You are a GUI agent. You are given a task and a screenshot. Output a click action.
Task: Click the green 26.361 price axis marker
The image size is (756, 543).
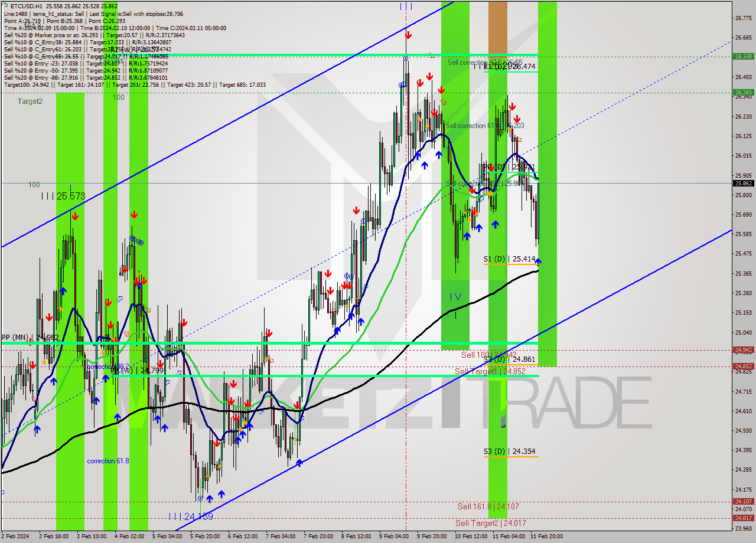(744, 92)
